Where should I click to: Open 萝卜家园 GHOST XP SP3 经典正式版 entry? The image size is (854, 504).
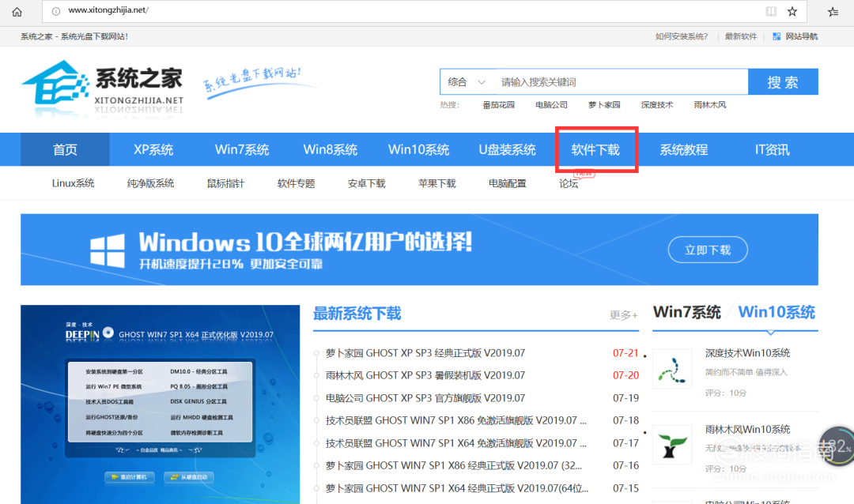pos(425,353)
